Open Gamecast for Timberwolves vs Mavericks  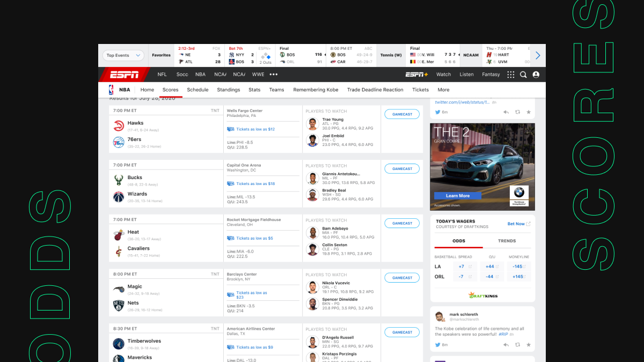[x=402, y=332]
